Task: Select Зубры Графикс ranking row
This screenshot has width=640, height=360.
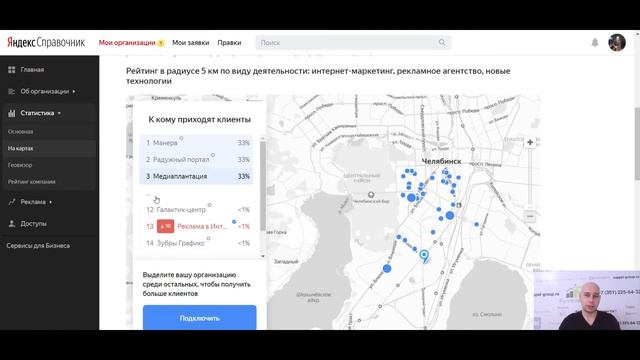Action: [x=196, y=243]
